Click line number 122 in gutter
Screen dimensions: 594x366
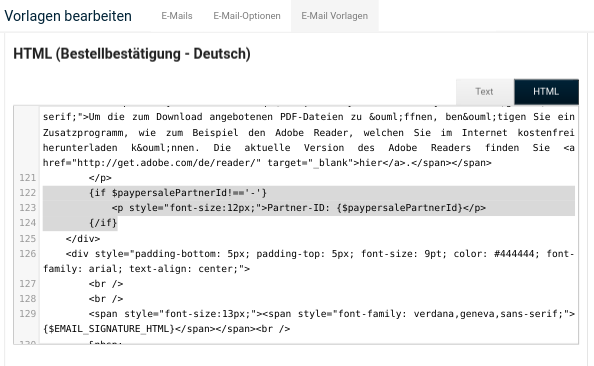(28, 193)
